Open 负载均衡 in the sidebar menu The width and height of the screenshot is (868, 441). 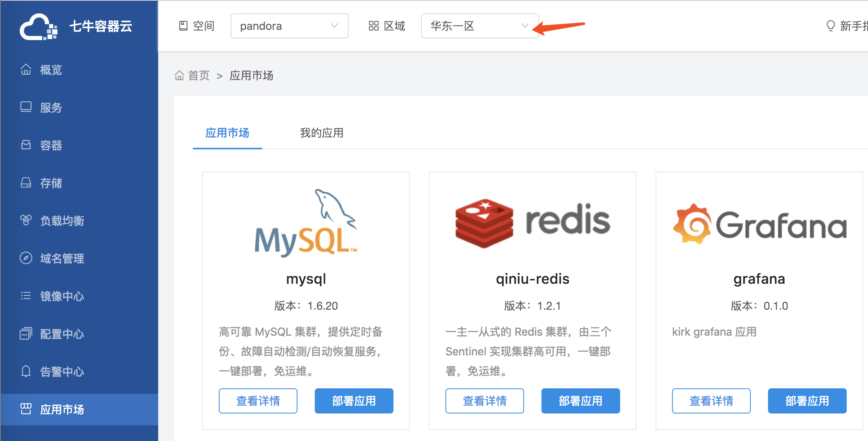click(79, 220)
